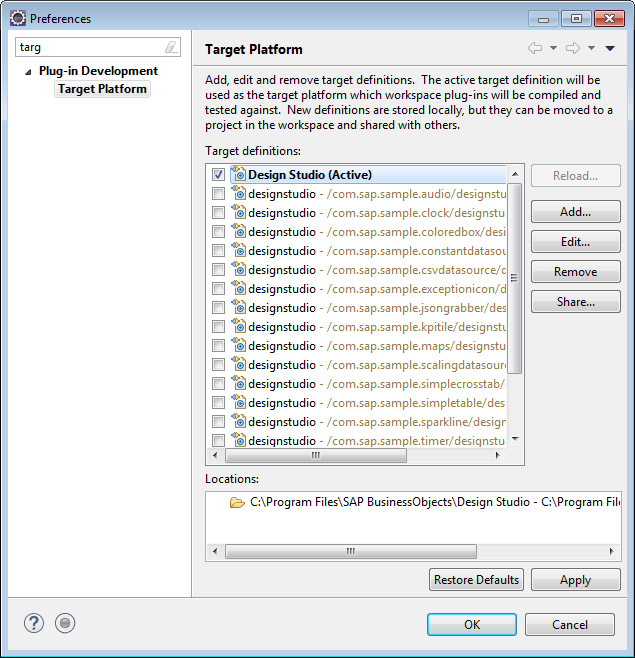The height and width of the screenshot is (658, 635).
Task: Click the Locations horizontal scrollbar thumb
Action: pyautogui.click(x=351, y=551)
